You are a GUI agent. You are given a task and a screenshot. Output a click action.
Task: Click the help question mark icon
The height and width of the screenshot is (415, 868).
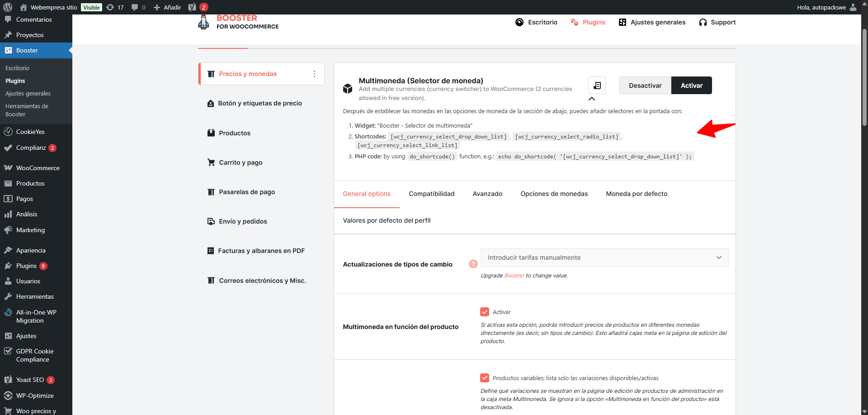coord(473,264)
